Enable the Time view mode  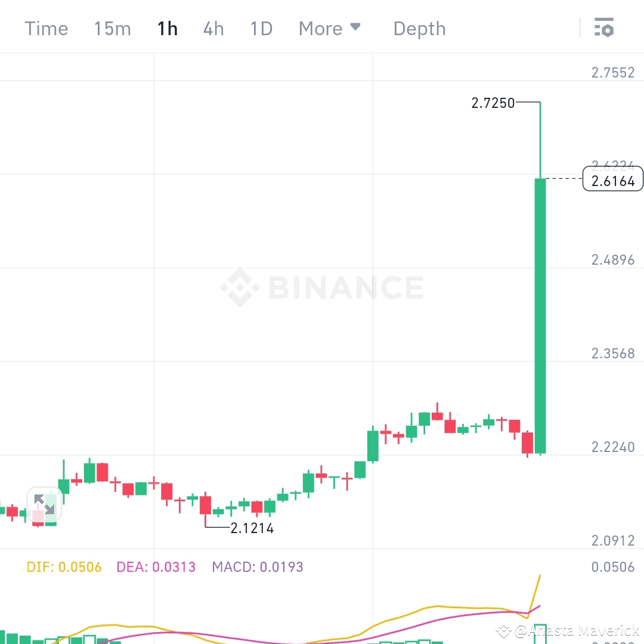point(46,28)
